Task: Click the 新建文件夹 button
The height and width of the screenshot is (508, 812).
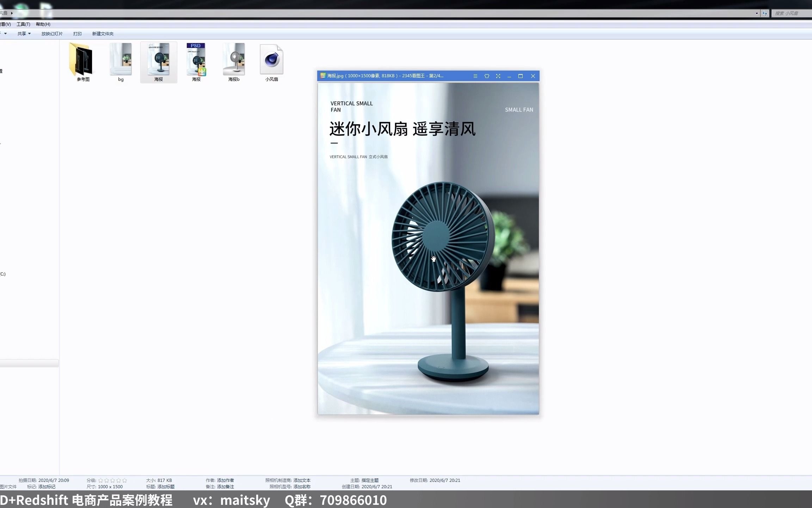Action: [103, 34]
